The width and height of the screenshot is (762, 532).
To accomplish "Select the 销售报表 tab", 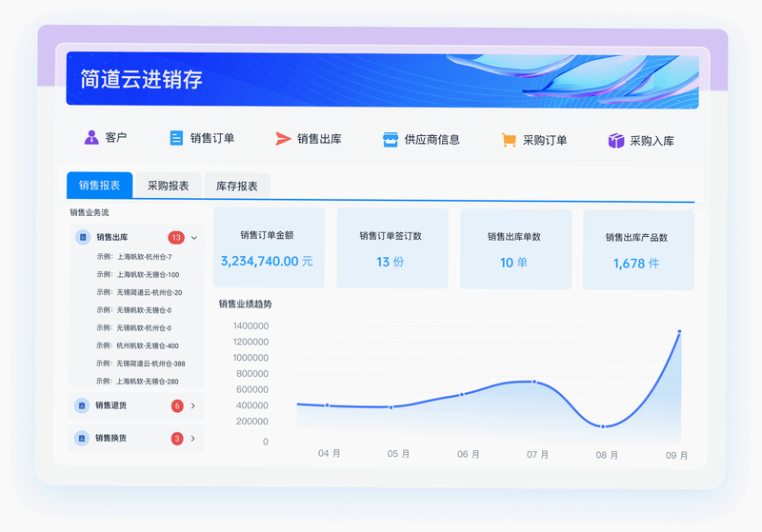I will [x=100, y=185].
